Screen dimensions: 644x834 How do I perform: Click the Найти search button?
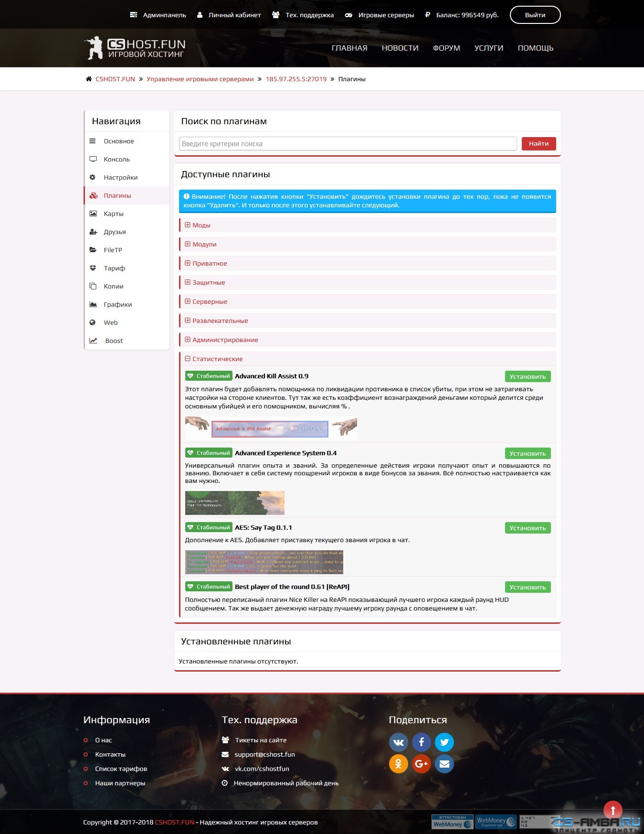538,144
